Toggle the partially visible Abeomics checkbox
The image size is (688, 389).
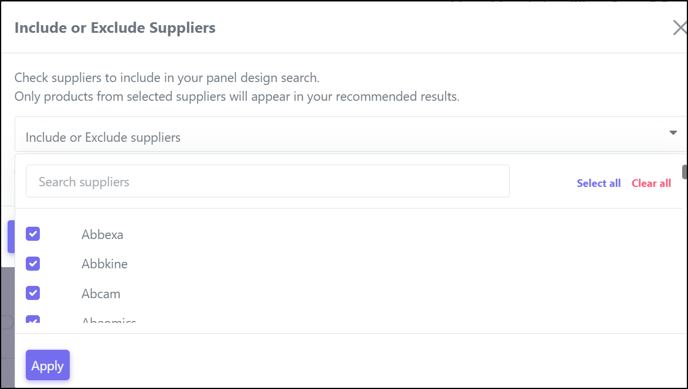[x=33, y=319]
